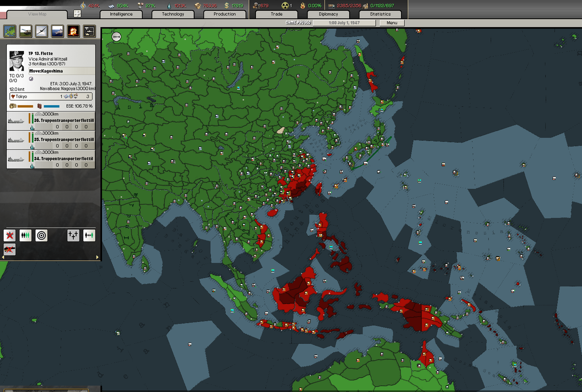The width and height of the screenshot is (582, 392).
Task: Open the Statistics tab
Action: click(380, 14)
